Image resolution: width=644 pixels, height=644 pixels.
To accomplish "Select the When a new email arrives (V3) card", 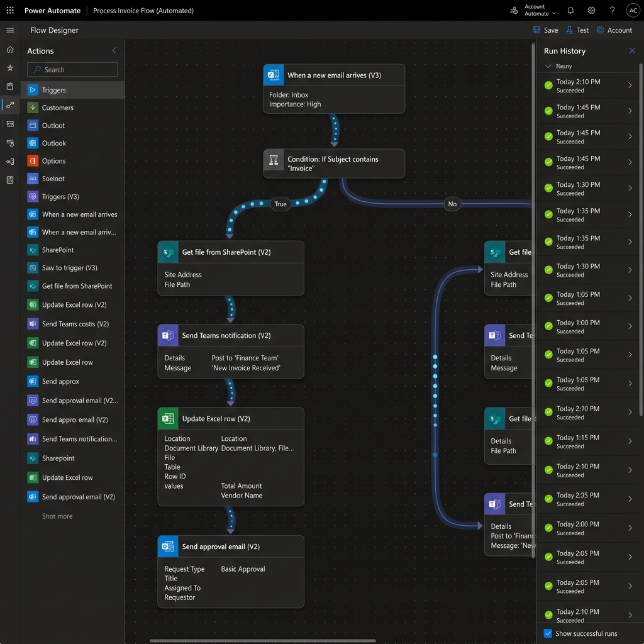I will (334, 89).
